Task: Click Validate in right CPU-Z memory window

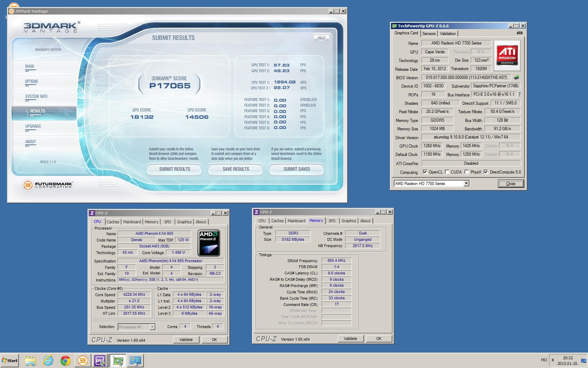Action: [x=350, y=339]
